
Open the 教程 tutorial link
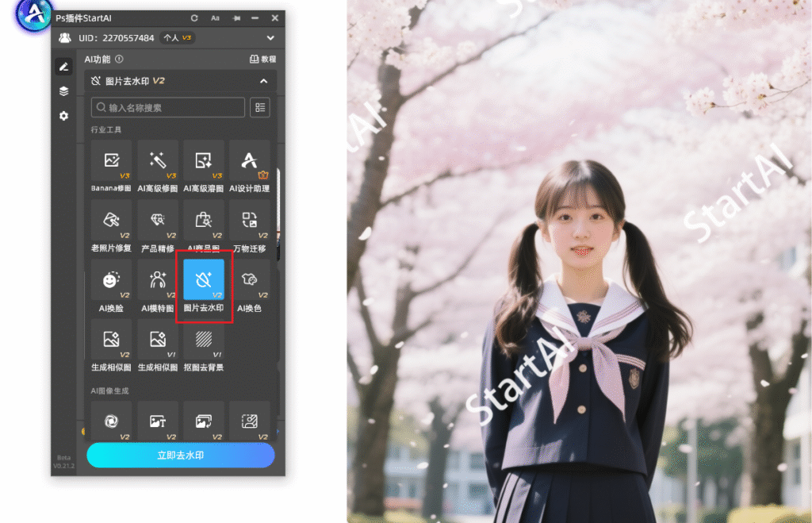pos(262,59)
